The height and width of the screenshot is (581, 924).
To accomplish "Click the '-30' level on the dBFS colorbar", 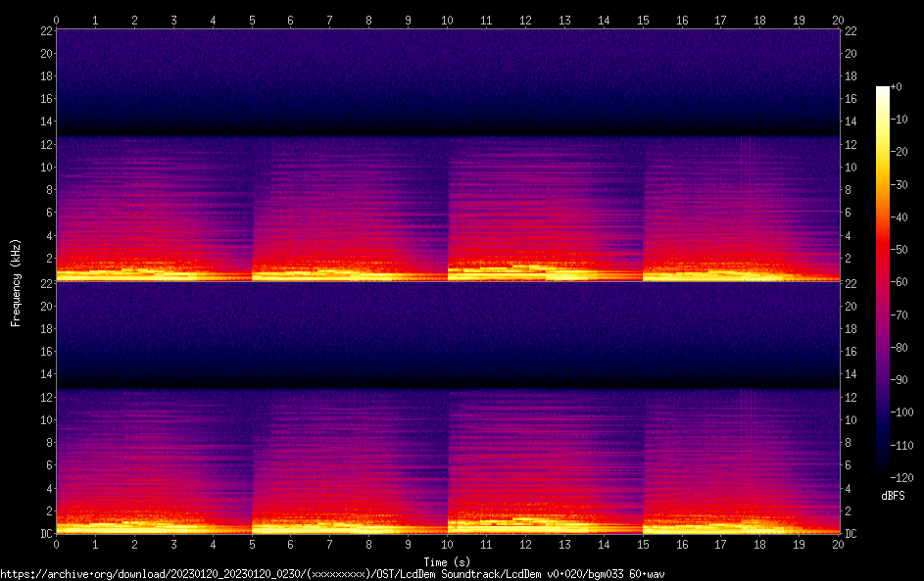I will tap(898, 184).
